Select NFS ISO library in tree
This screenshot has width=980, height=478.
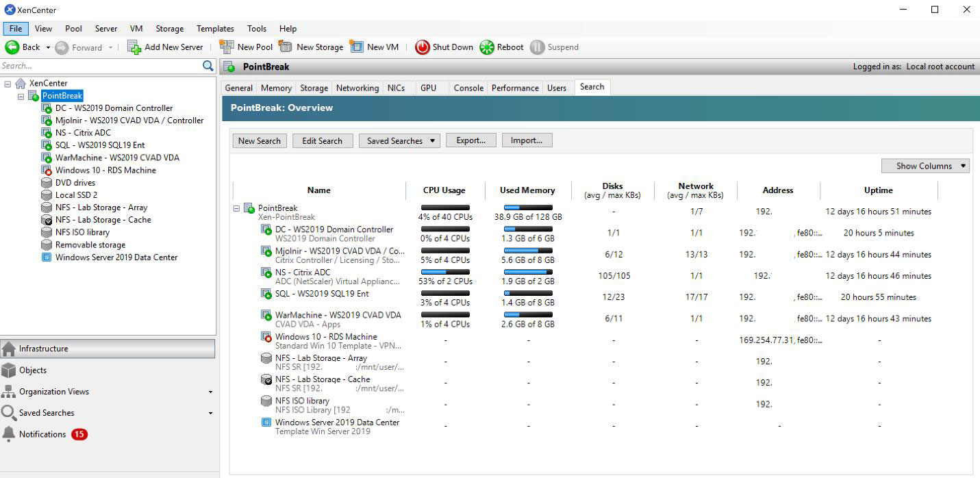pyautogui.click(x=82, y=232)
